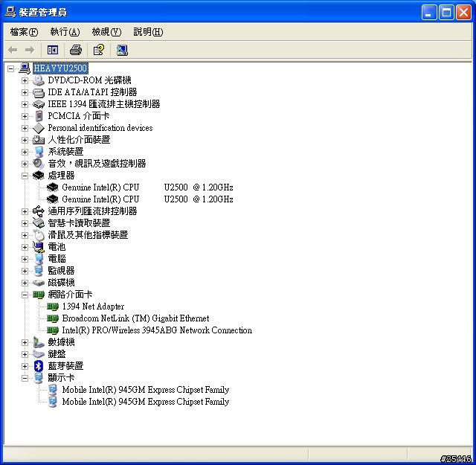Expand IDE ATA/ATAPI 控制器 category

tap(25, 92)
